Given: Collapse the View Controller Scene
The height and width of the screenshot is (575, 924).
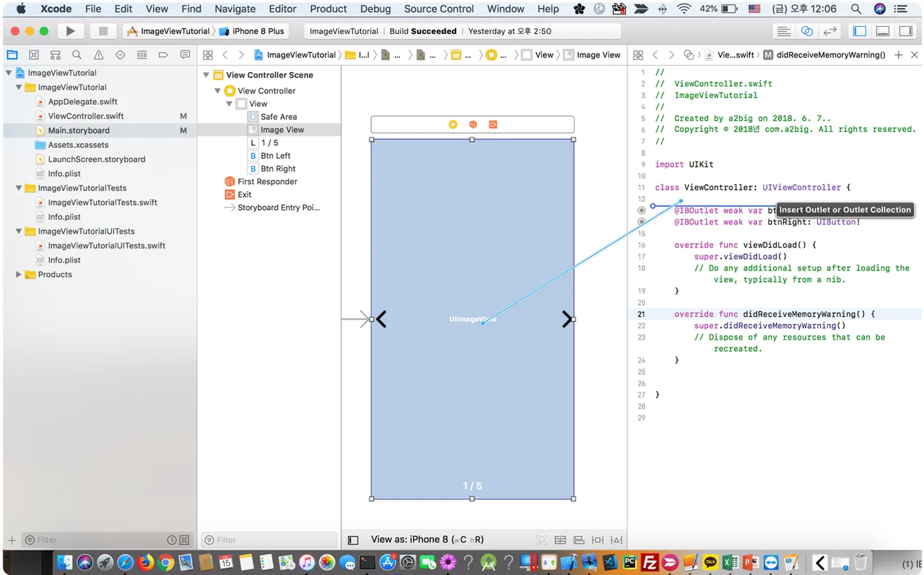Looking at the screenshot, I should [x=206, y=75].
